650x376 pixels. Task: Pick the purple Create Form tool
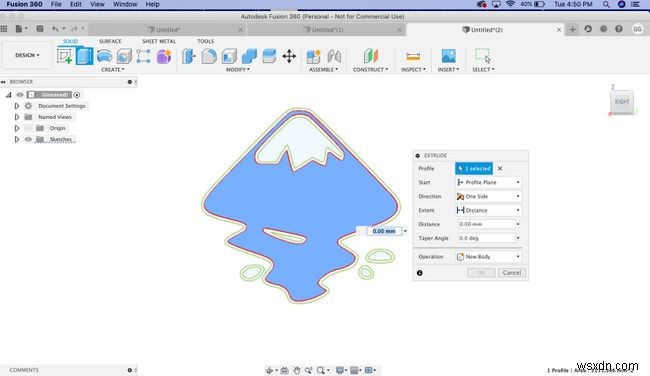[x=164, y=56]
